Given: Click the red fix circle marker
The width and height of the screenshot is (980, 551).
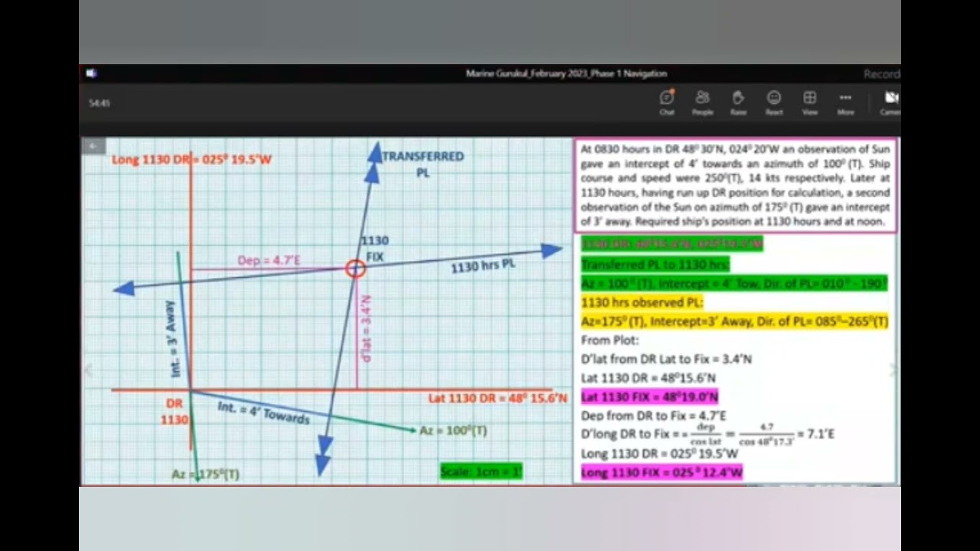Looking at the screenshot, I should [355, 268].
